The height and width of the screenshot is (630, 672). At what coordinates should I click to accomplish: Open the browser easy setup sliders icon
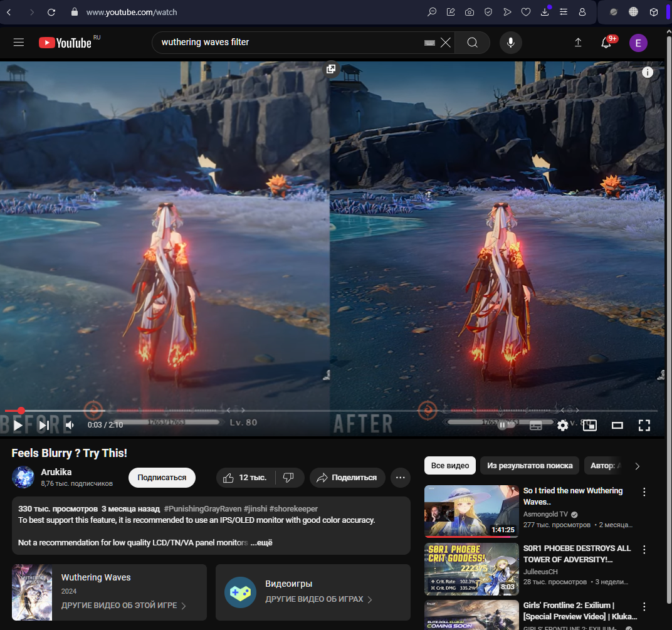tap(564, 12)
